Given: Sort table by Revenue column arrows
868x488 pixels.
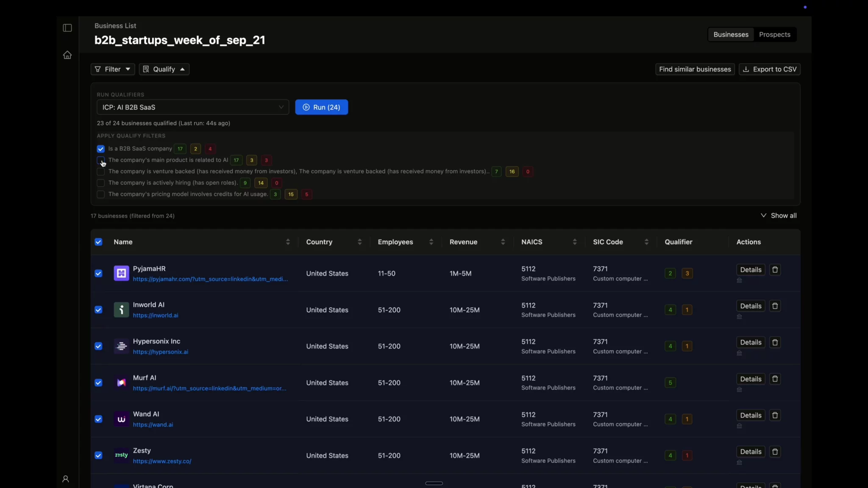Looking at the screenshot, I should click(503, 242).
